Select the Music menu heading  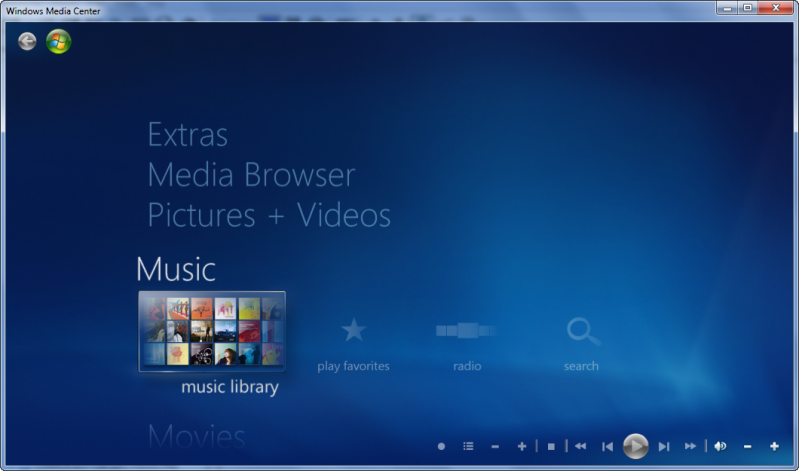tap(176, 269)
